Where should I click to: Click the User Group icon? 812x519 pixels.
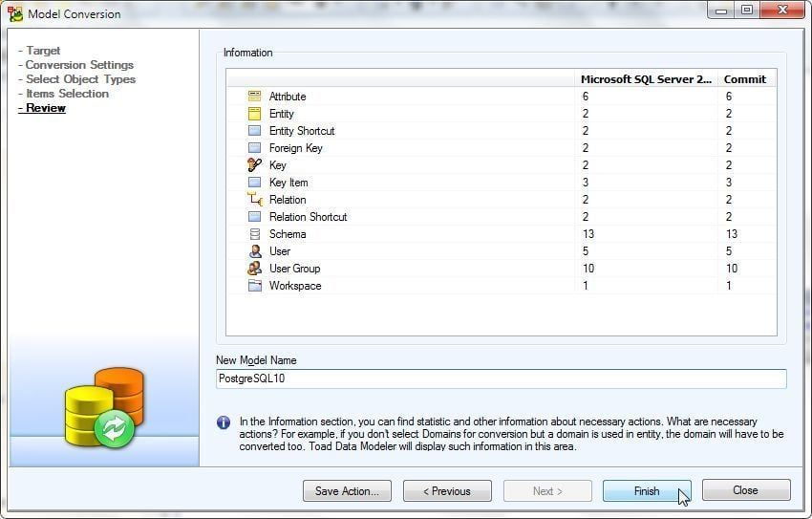pyautogui.click(x=254, y=269)
